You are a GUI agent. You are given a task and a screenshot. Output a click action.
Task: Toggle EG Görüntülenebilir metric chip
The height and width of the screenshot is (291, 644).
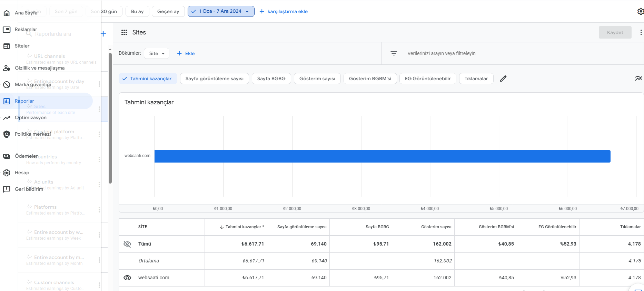[x=428, y=79]
